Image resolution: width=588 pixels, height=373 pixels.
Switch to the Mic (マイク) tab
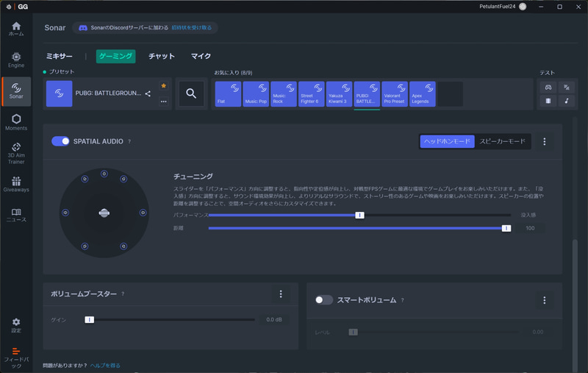point(201,57)
